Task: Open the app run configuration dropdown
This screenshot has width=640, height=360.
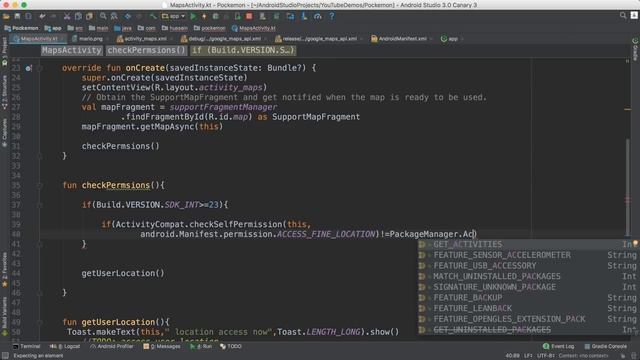Action: pyautogui.click(x=173, y=16)
